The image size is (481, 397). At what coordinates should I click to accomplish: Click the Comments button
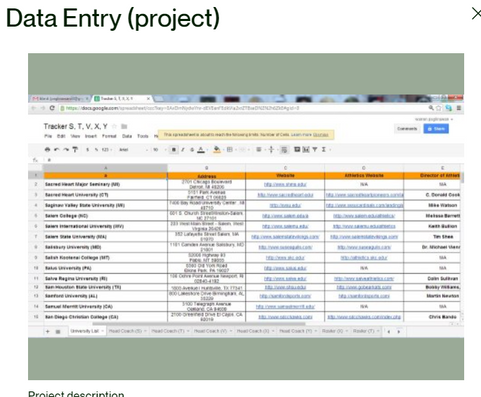pyautogui.click(x=407, y=129)
